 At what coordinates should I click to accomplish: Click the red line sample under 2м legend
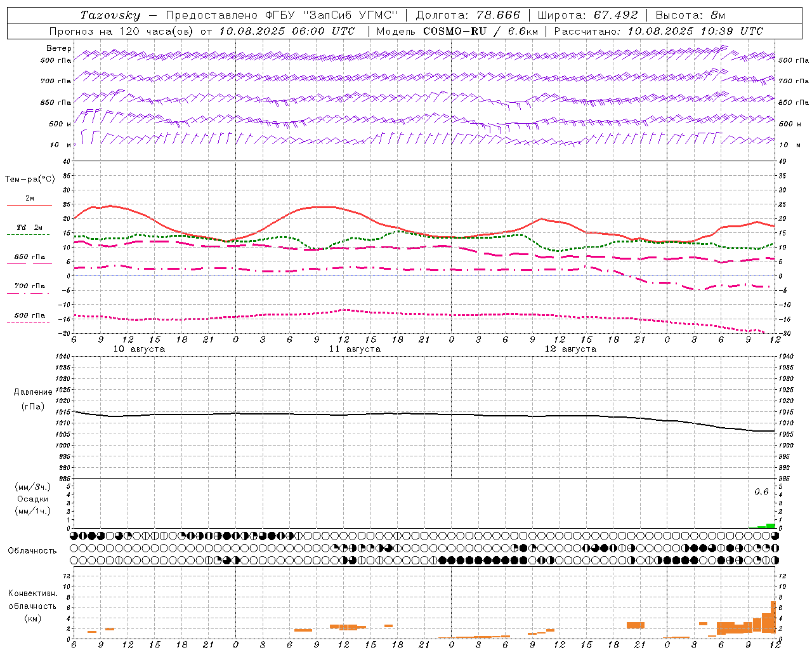tap(29, 206)
